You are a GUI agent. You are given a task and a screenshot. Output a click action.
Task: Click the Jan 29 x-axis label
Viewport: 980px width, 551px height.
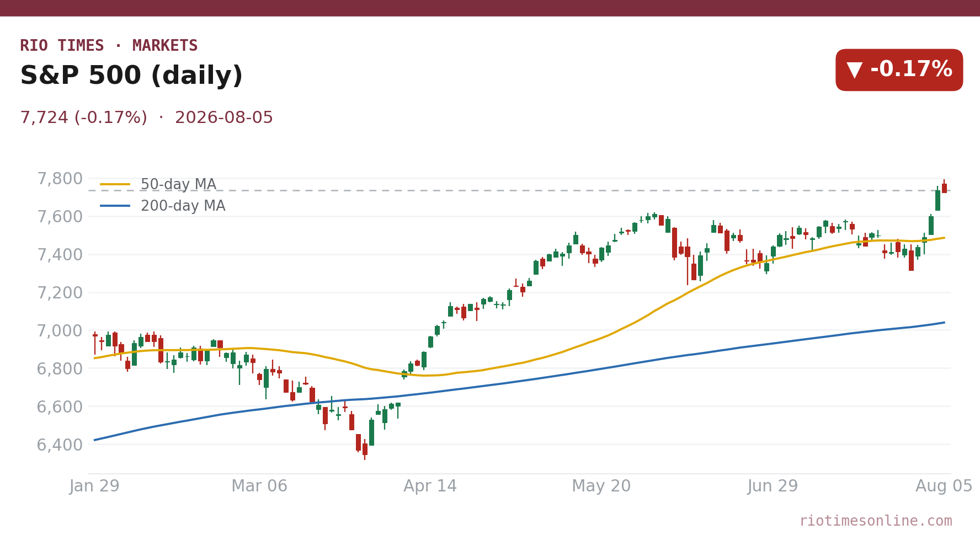click(94, 486)
